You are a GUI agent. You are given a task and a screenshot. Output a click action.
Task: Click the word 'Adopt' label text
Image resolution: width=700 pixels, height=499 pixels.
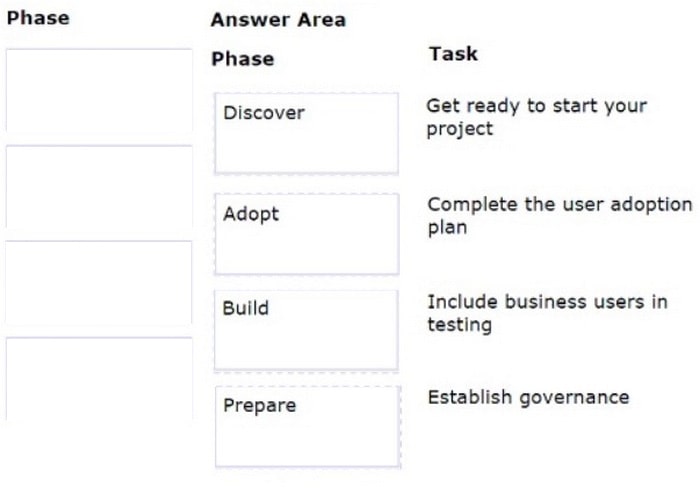[251, 214]
